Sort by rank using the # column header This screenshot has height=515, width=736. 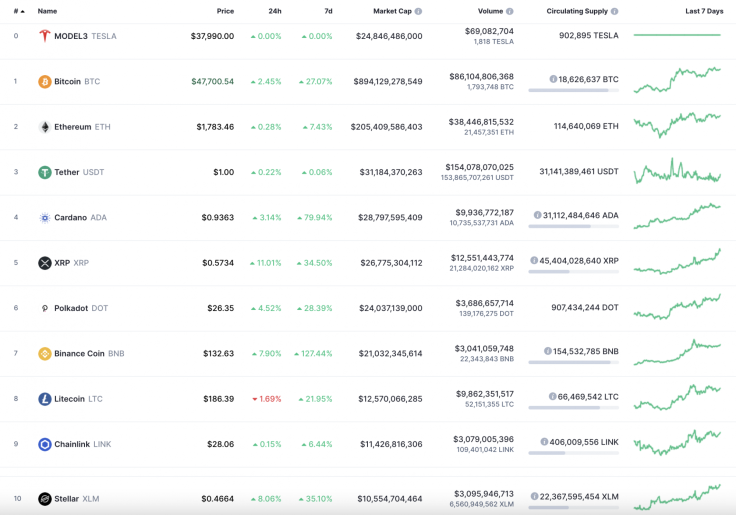(19, 11)
